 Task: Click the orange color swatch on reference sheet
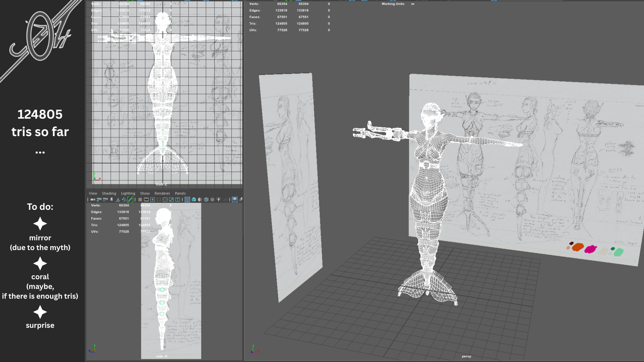pyautogui.click(x=578, y=247)
